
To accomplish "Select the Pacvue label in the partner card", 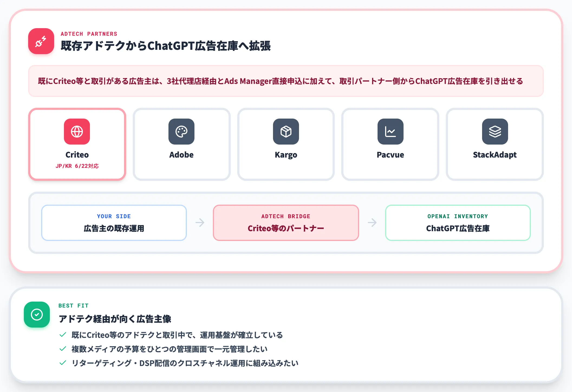I will pos(390,155).
